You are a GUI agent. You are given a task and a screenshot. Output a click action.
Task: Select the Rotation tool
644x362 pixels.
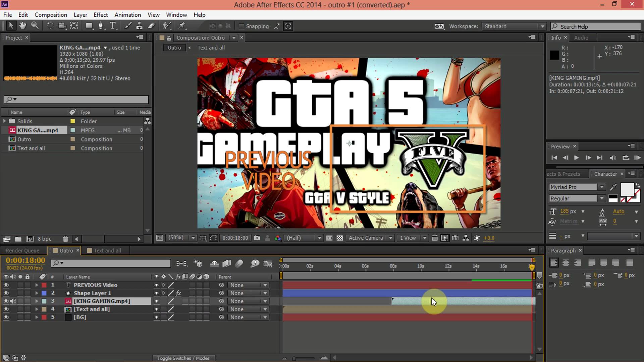pos(50,26)
